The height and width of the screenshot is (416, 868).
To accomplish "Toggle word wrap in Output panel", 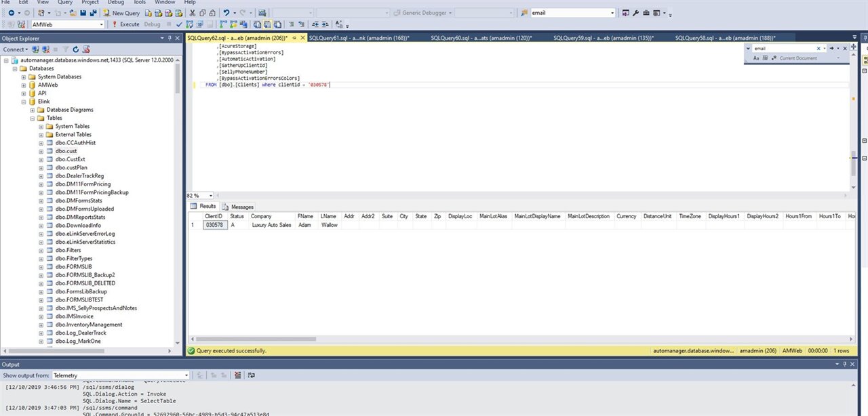I will [252, 375].
